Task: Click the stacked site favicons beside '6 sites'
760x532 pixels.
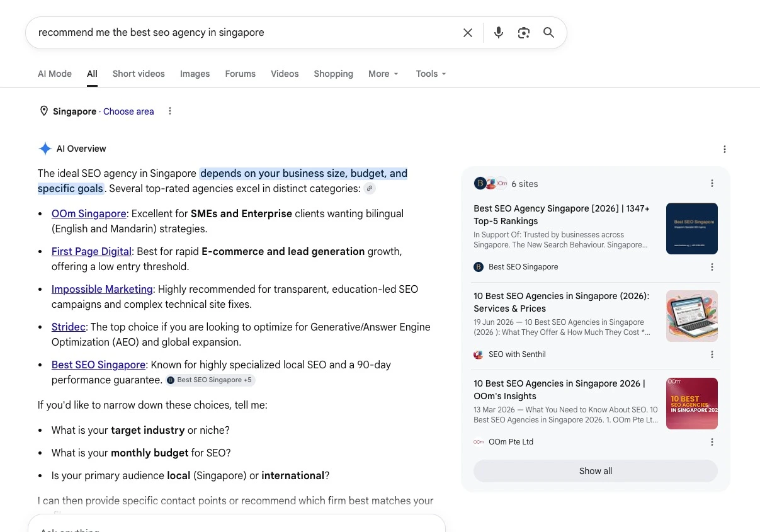Action: coord(491,183)
